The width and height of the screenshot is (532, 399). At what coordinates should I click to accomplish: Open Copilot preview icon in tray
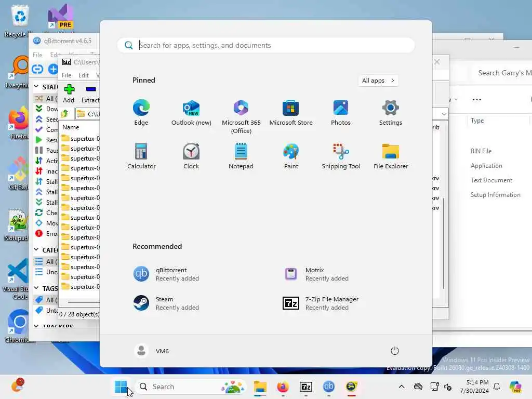[515, 387]
